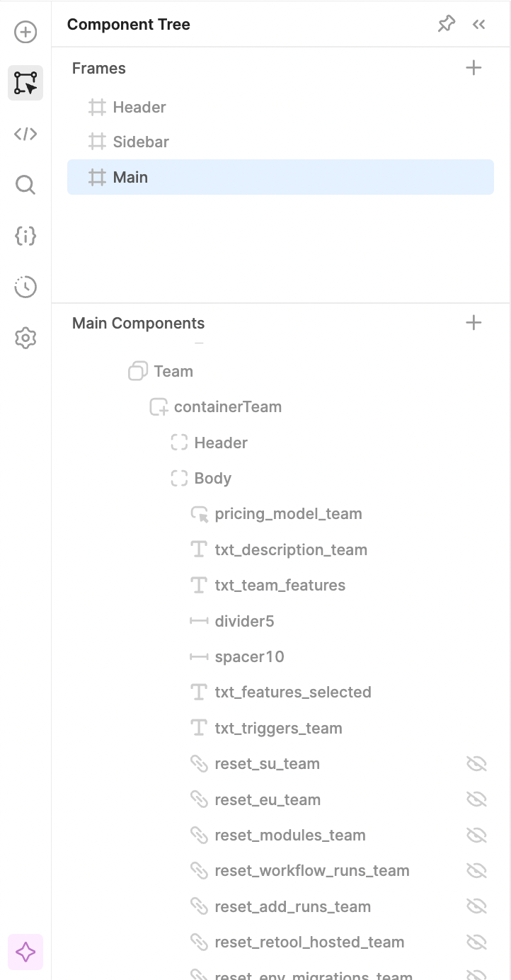511x980 pixels.
Task: Open the settings gear icon
Action: pos(25,338)
